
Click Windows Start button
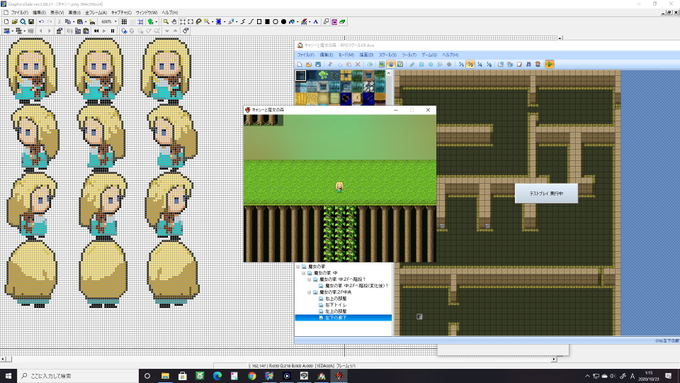(x=8, y=376)
